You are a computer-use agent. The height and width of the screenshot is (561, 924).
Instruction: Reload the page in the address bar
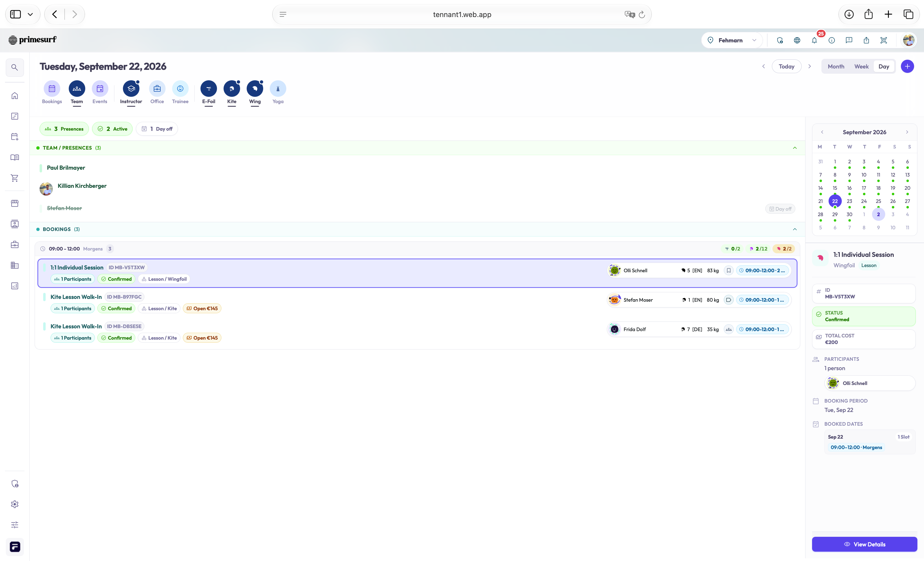(x=642, y=14)
